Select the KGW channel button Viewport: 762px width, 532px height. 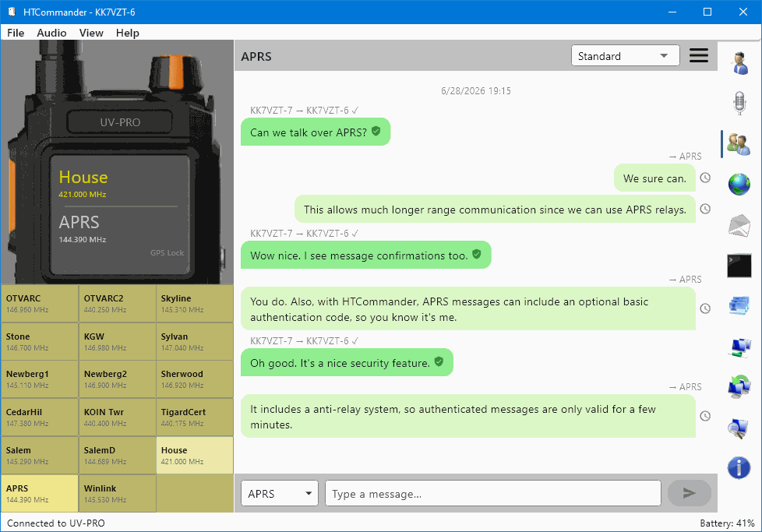click(x=117, y=341)
